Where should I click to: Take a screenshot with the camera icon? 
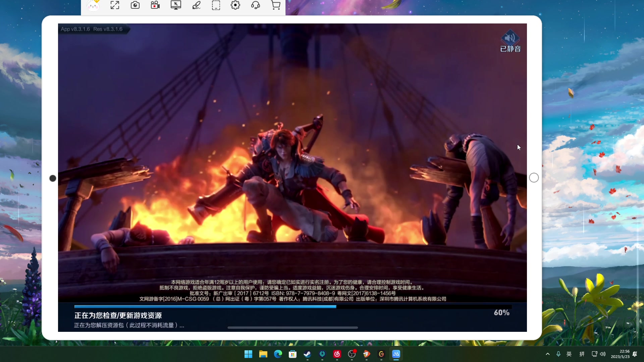click(135, 5)
